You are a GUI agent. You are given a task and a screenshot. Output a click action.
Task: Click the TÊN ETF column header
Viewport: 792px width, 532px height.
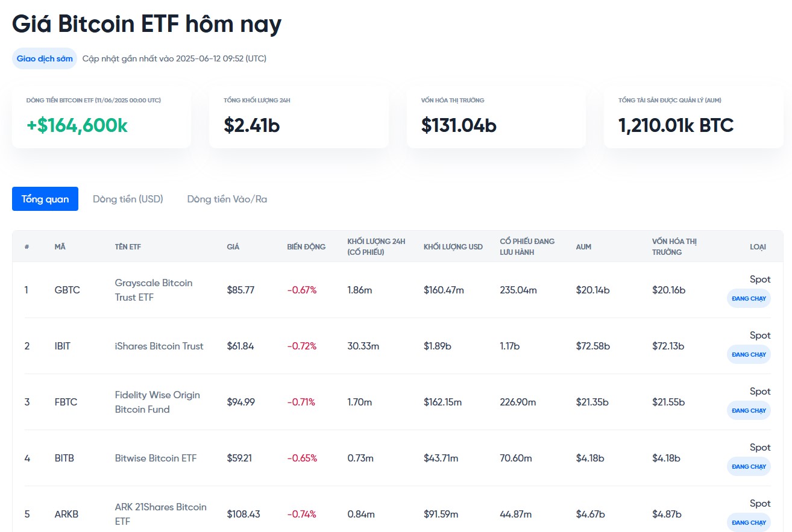(x=128, y=246)
